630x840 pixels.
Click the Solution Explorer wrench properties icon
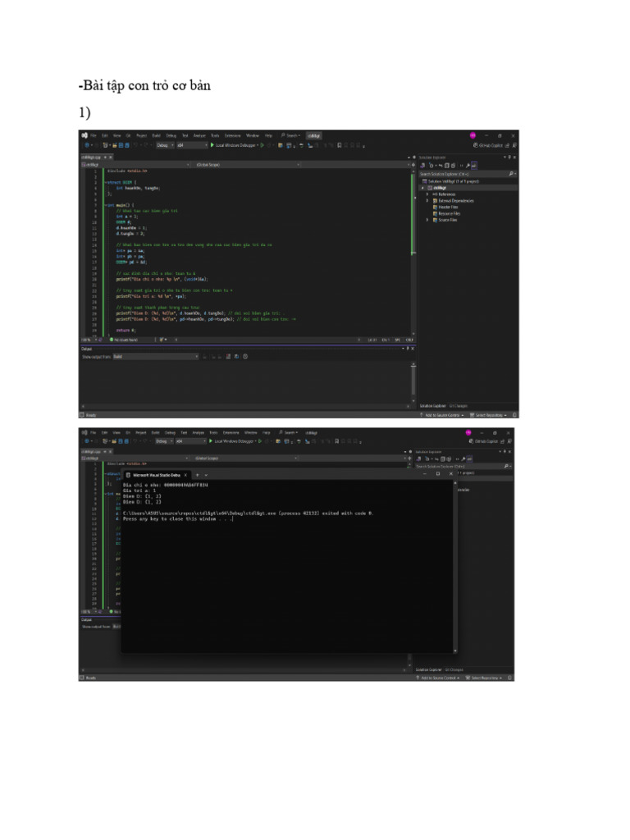468,166
